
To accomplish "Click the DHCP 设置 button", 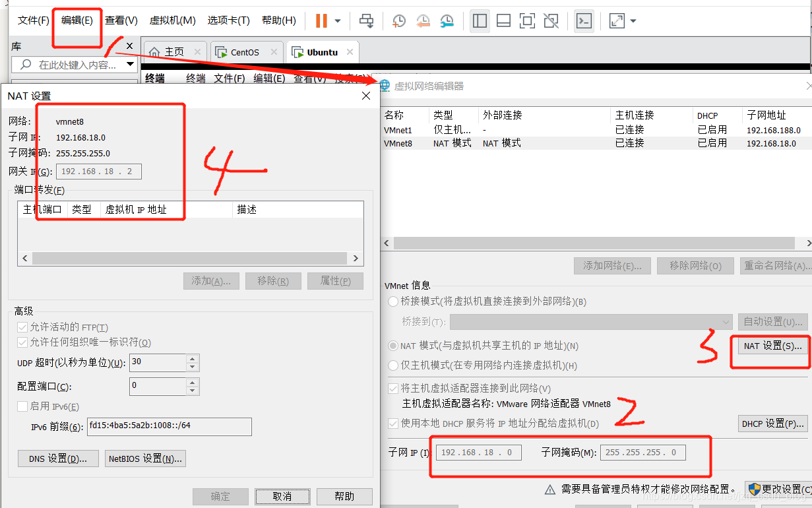I will click(772, 423).
